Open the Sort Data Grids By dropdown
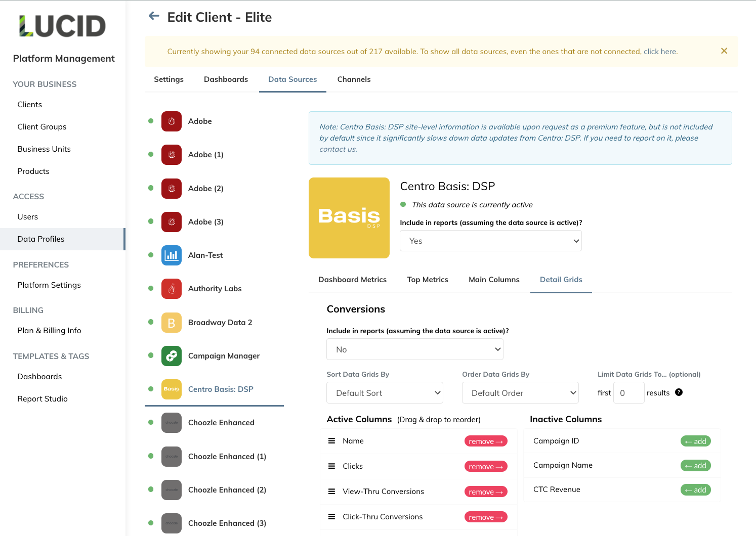Image resolution: width=756 pixels, height=536 pixels. pyautogui.click(x=385, y=393)
